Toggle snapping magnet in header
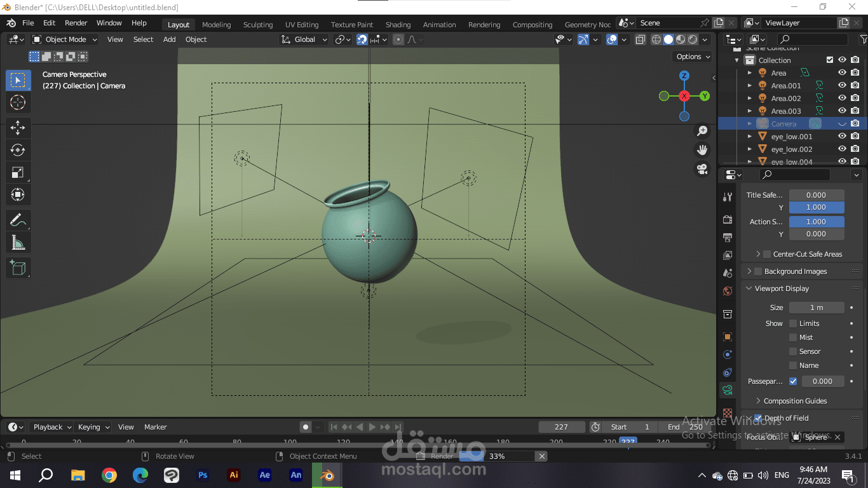The height and width of the screenshot is (488, 868). point(362,39)
